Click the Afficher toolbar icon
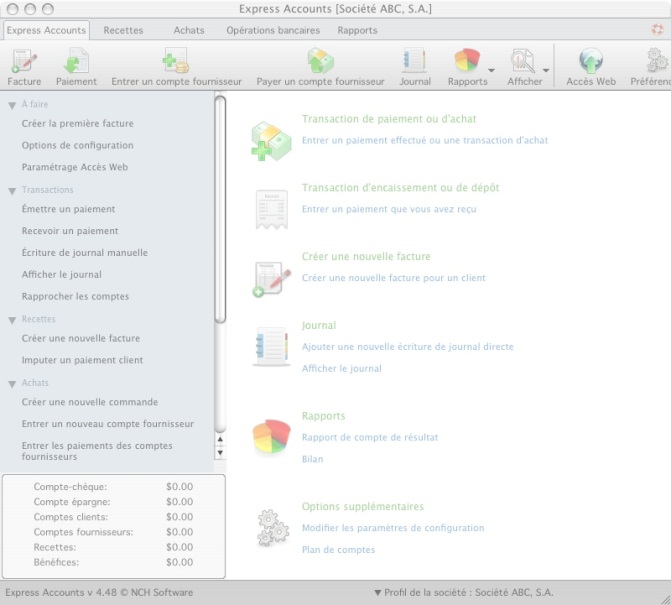Image resolution: width=671 pixels, height=605 pixels. click(522, 62)
